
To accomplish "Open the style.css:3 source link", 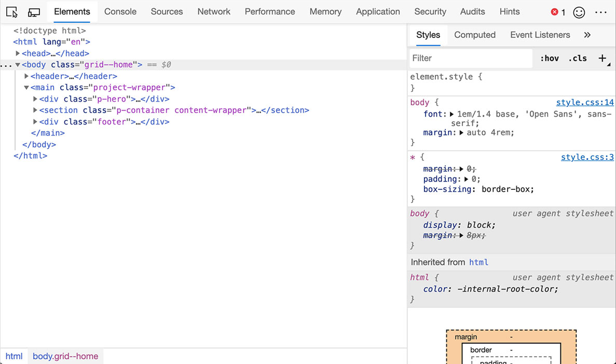I will click(587, 157).
